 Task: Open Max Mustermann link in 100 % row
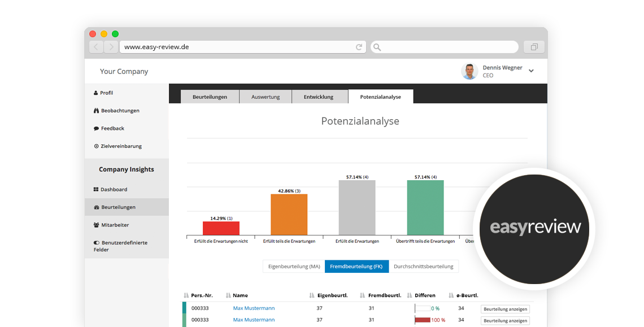coord(254,320)
